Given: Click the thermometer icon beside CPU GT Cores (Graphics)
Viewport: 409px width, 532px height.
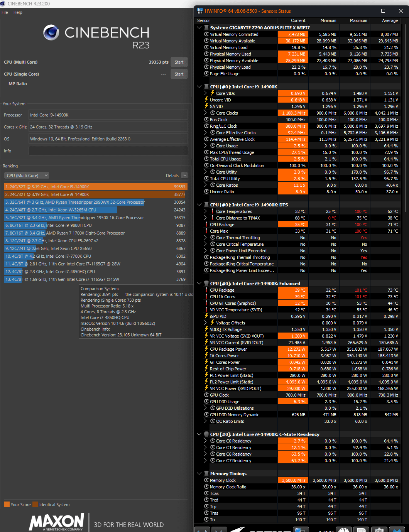Looking at the screenshot, I should pos(206,303).
